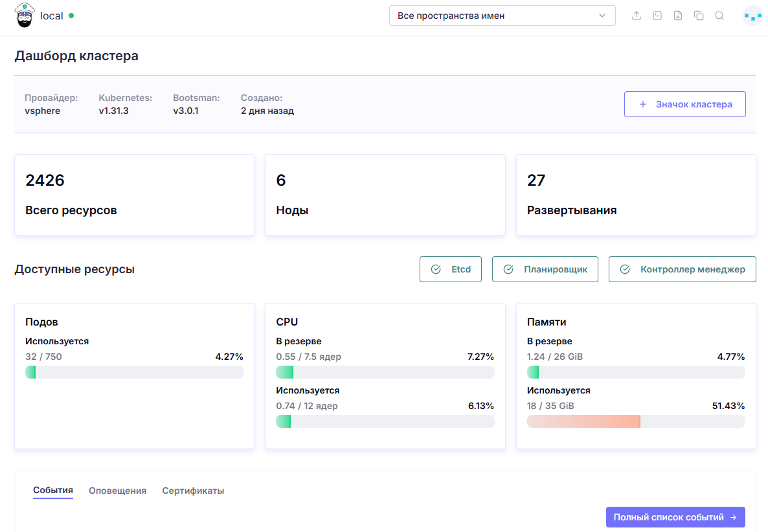Download the kubeconfig file icon

coord(678,16)
